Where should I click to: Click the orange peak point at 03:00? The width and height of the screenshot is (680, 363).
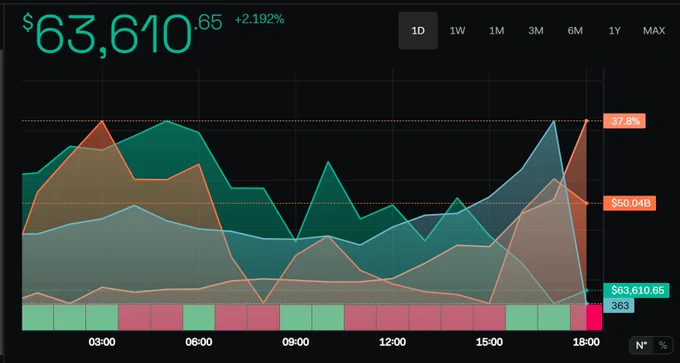[102, 121]
